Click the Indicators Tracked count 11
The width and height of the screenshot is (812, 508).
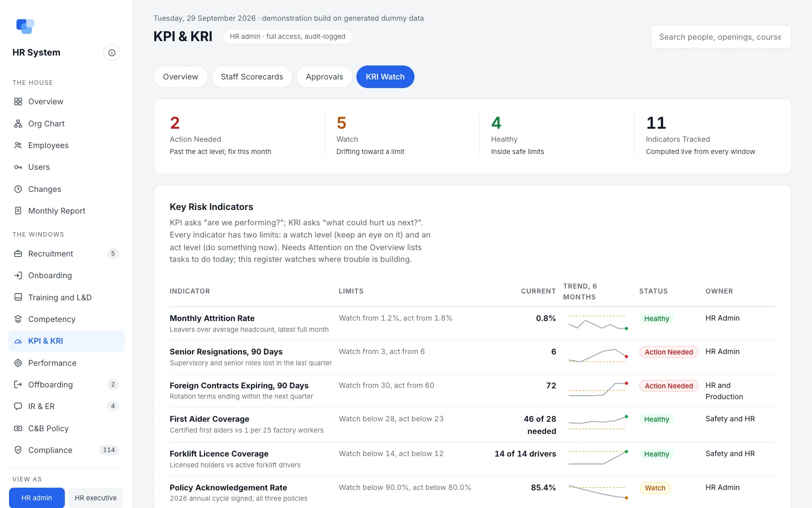(656, 123)
